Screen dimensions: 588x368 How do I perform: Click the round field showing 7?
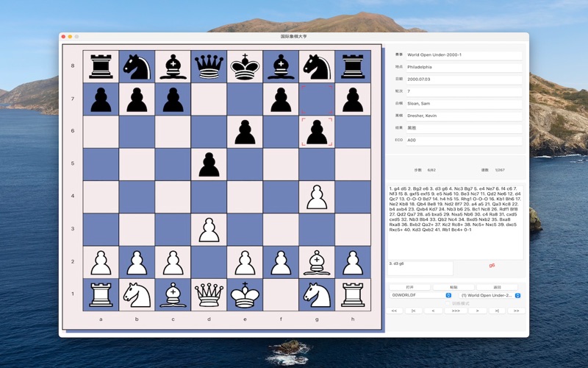(464, 91)
